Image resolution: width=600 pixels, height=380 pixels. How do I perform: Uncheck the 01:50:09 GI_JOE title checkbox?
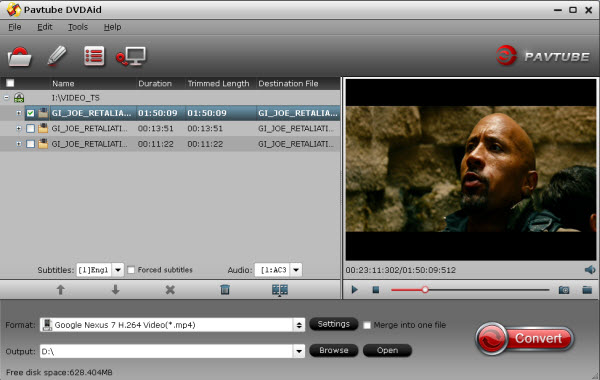(x=30, y=113)
